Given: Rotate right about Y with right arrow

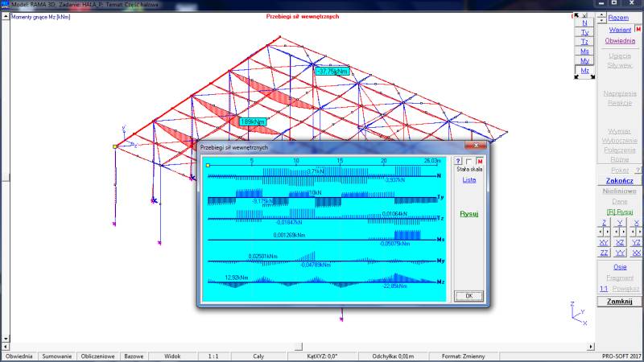Looking at the screenshot, I should [x=622, y=232].
